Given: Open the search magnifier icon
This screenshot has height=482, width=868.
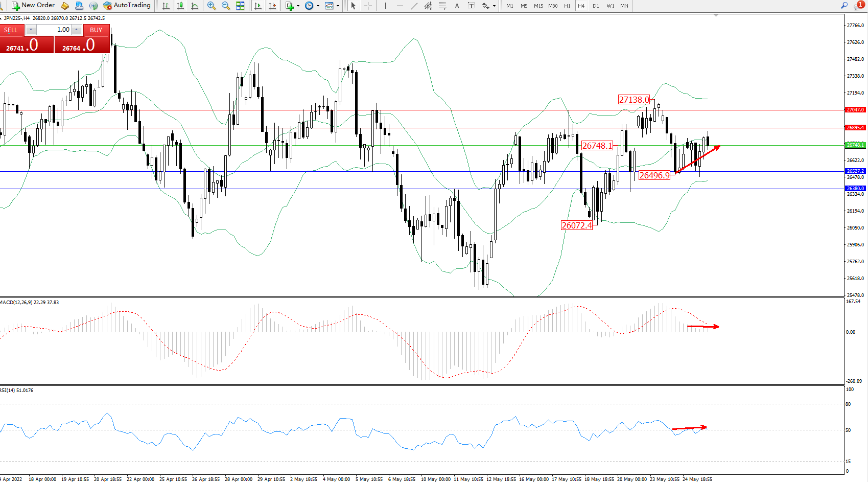Looking at the screenshot, I should pyautogui.click(x=844, y=6).
